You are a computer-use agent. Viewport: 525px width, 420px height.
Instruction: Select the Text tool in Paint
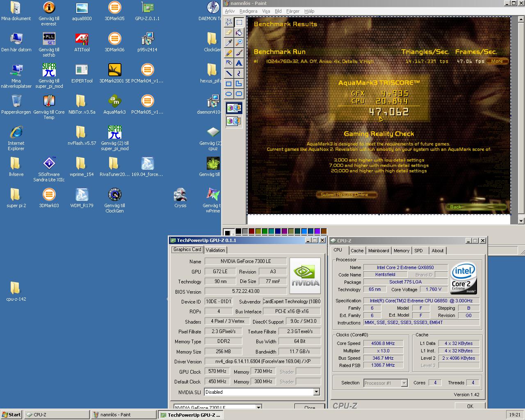[x=239, y=63]
